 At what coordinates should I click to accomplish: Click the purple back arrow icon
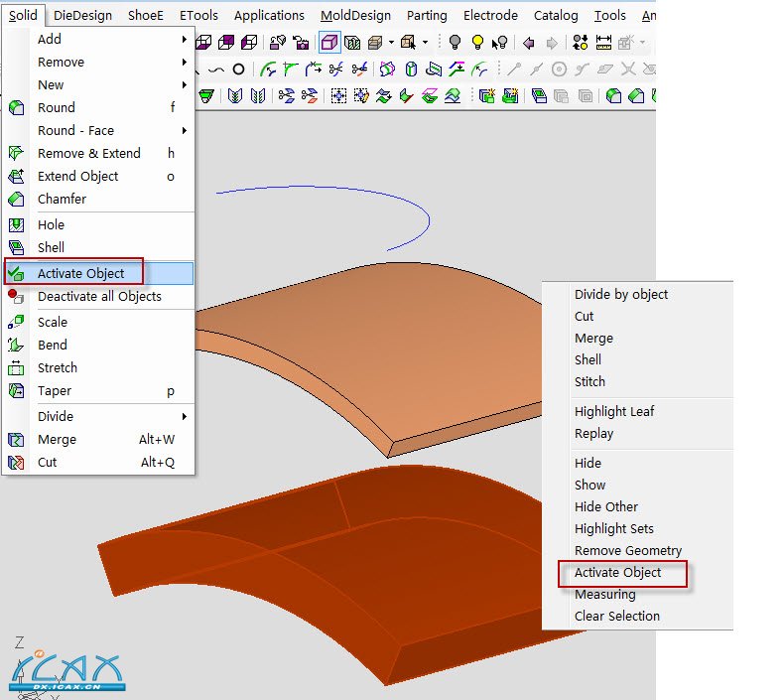(x=528, y=43)
